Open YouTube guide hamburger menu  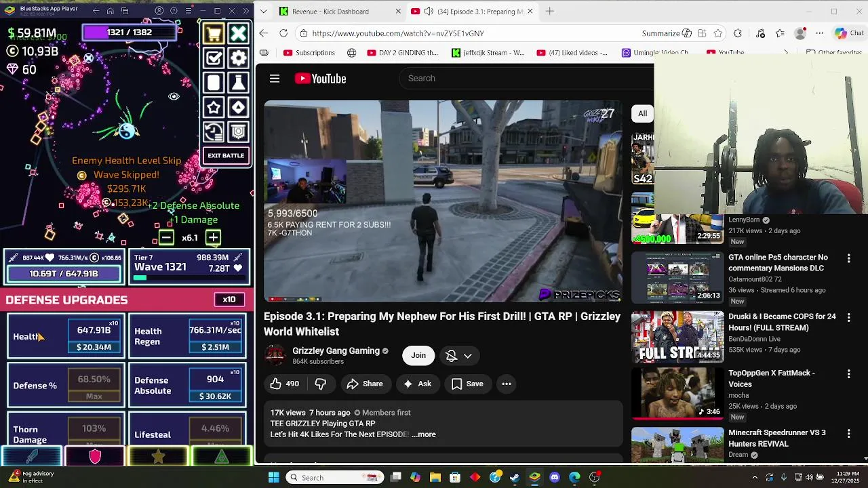click(x=275, y=79)
